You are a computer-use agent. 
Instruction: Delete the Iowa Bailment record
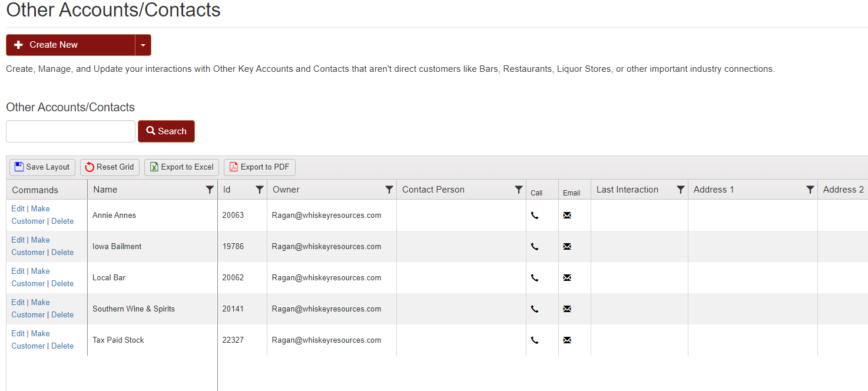[x=62, y=253]
